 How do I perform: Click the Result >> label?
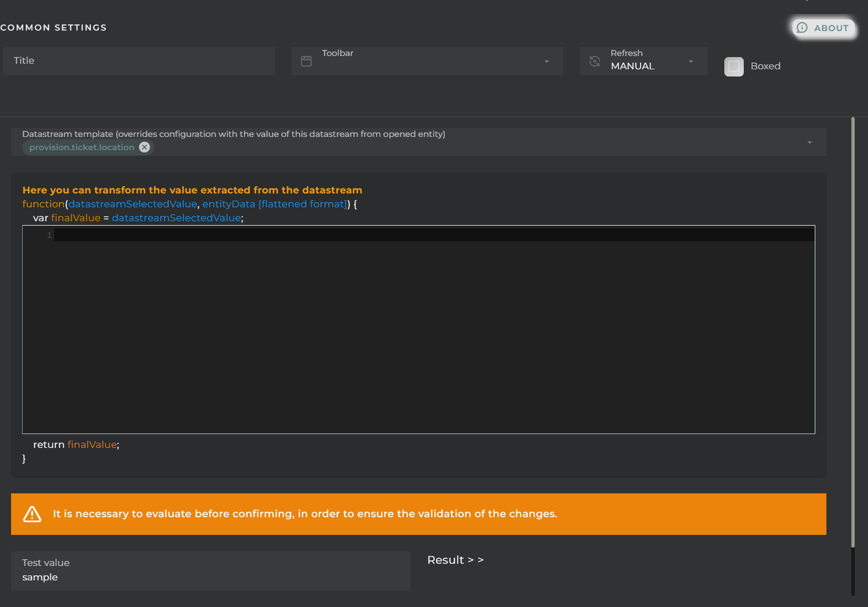[455, 560]
